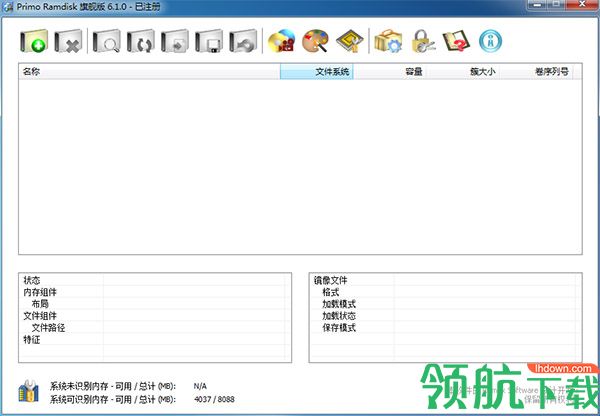
Task: Open options via the box with gear icon
Action: click(388, 41)
